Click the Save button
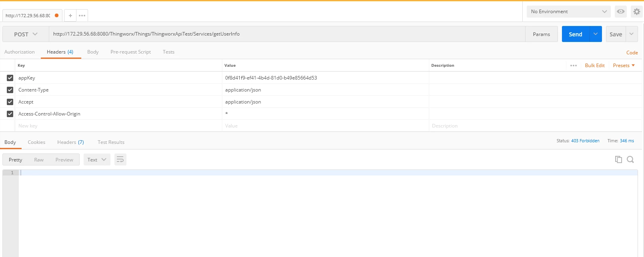Screen dimensions: 644x257 coord(616,34)
